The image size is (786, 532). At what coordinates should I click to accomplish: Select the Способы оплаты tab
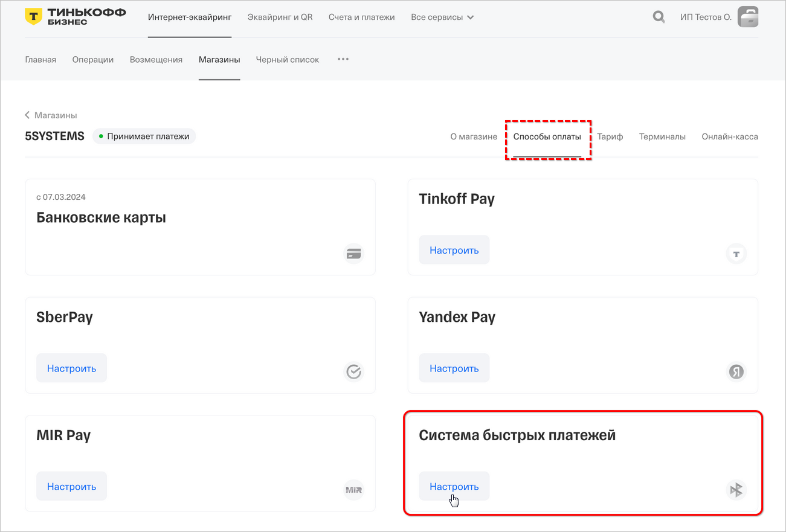(x=547, y=136)
